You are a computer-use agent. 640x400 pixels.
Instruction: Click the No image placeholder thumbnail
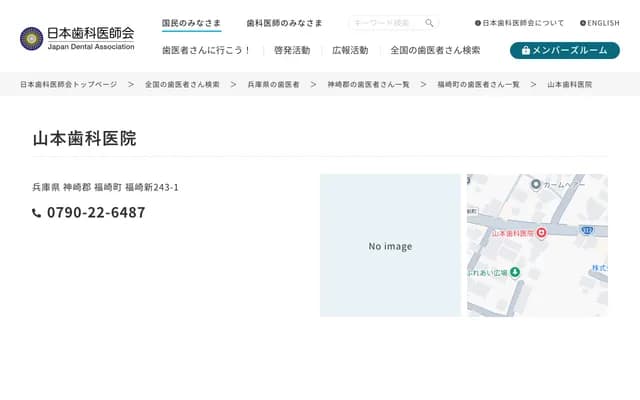[x=390, y=246]
